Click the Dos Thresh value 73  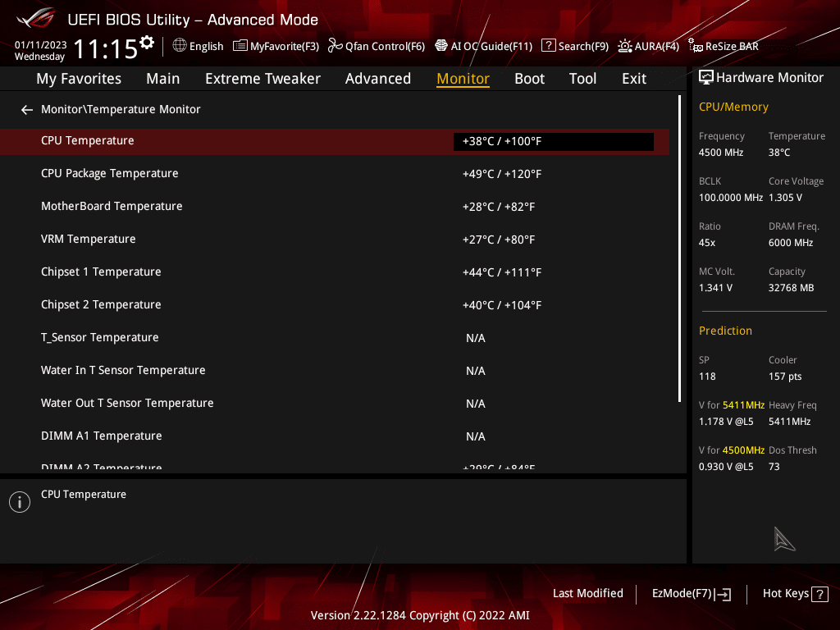coord(774,466)
